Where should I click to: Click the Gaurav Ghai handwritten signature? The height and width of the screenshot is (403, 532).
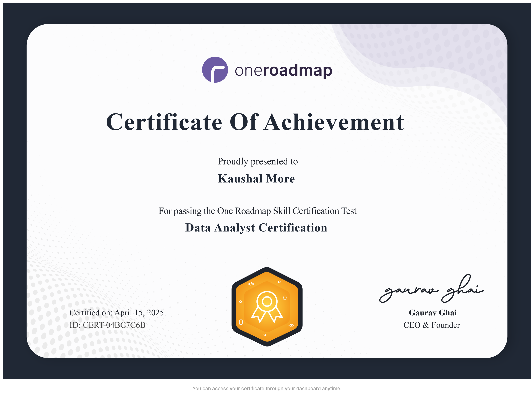(x=432, y=289)
